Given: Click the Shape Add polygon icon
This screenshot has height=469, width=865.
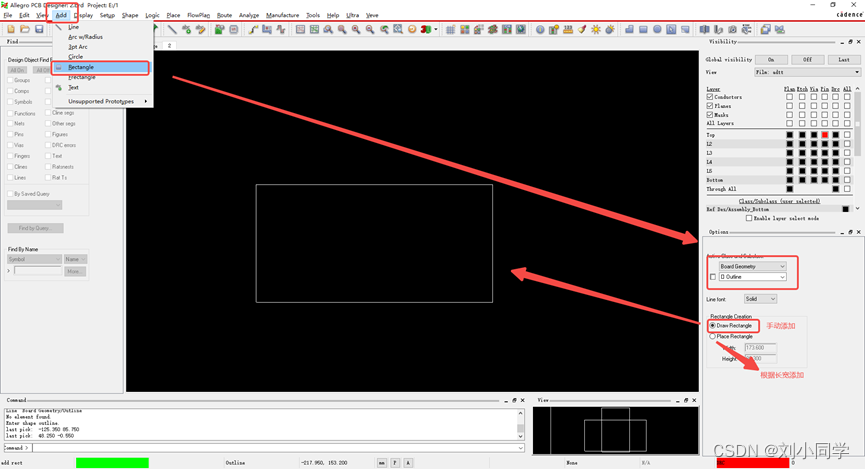Looking at the screenshot, I should (x=629, y=29).
